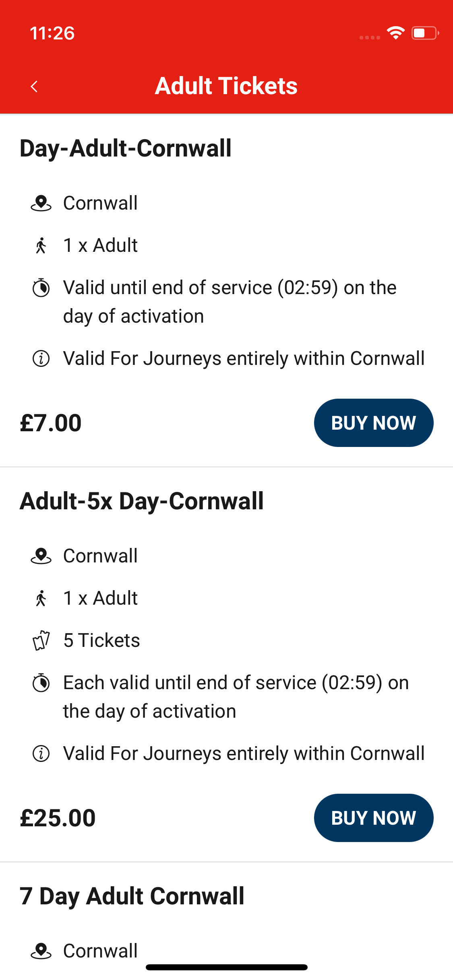Tap walking person icon in Adult-5x Day-Cornwall ticket
Image resolution: width=453 pixels, height=980 pixels.
point(41,598)
